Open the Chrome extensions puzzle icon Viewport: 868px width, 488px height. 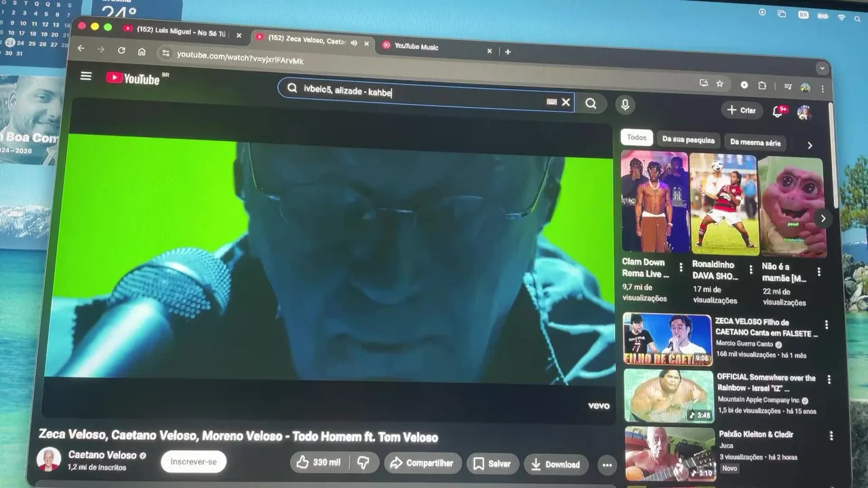coord(762,85)
